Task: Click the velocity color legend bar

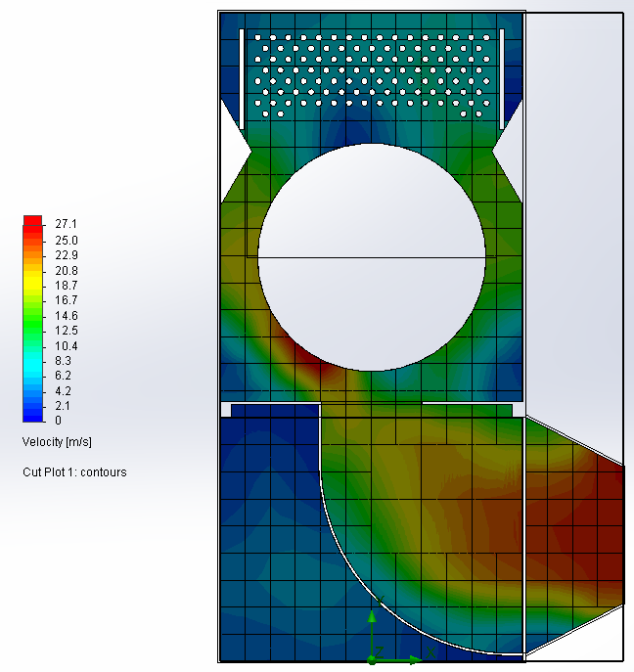Action: [x=32, y=319]
